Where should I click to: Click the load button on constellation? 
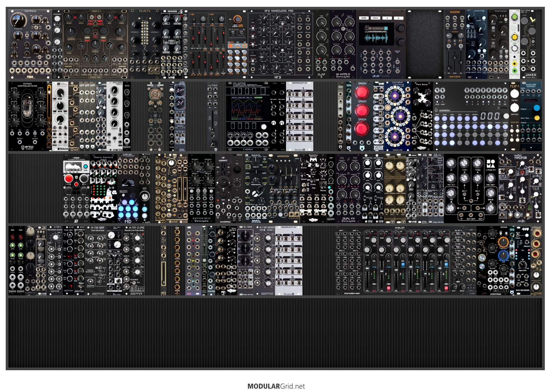460,119
